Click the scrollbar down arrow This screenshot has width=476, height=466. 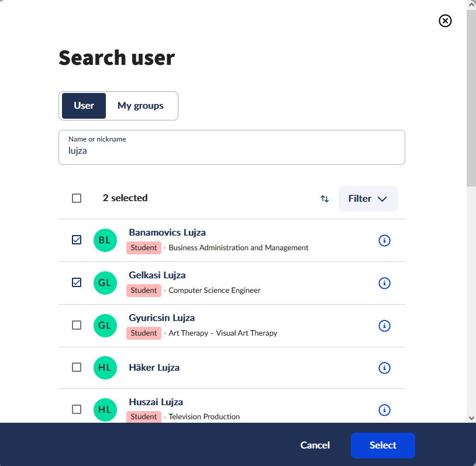[x=471, y=418]
